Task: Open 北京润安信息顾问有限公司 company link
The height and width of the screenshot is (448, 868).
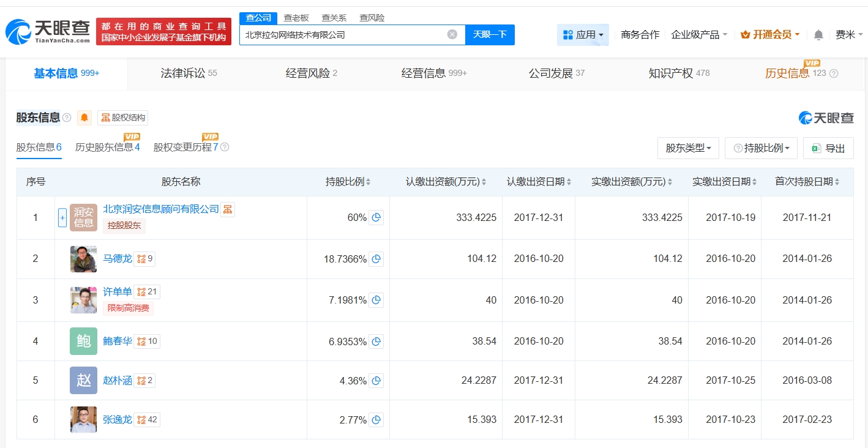Action: [x=161, y=209]
